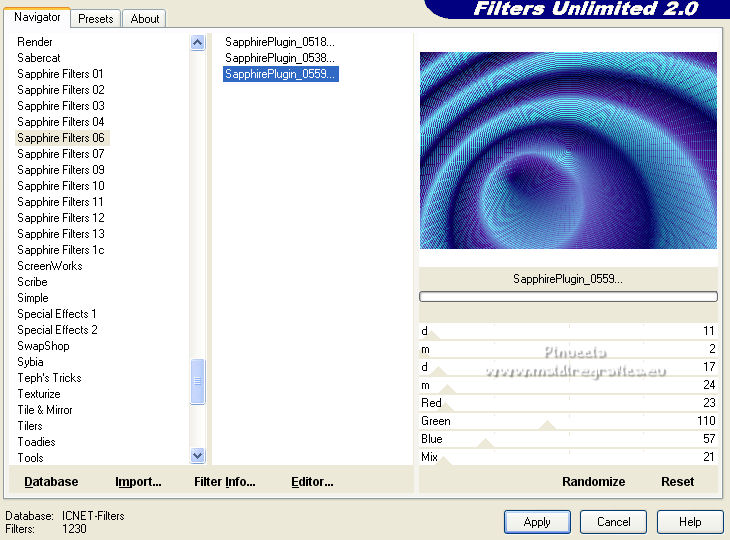This screenshot has width=730, height=540.
Task: Adjust the Mix slider
Action: point(568,457)
